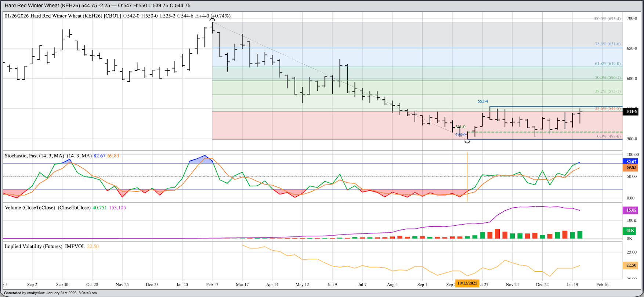Viewport: 644px width, 297px height.
Task: Click the 100.0% (693-4) Fibonacci label
Action: pos(607,19)
